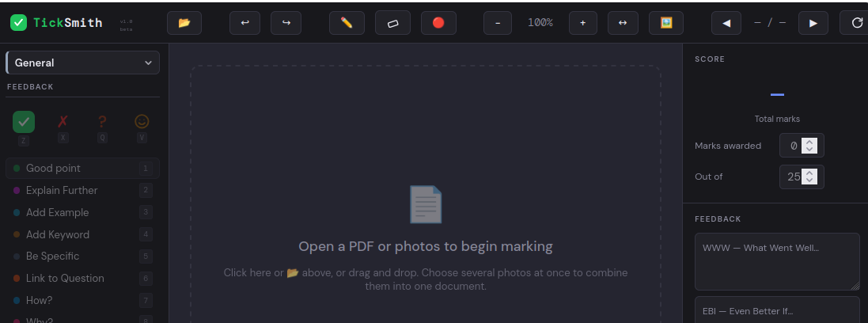Choose the red pen color button
This screenshot has width=868, height=323.
438,23
